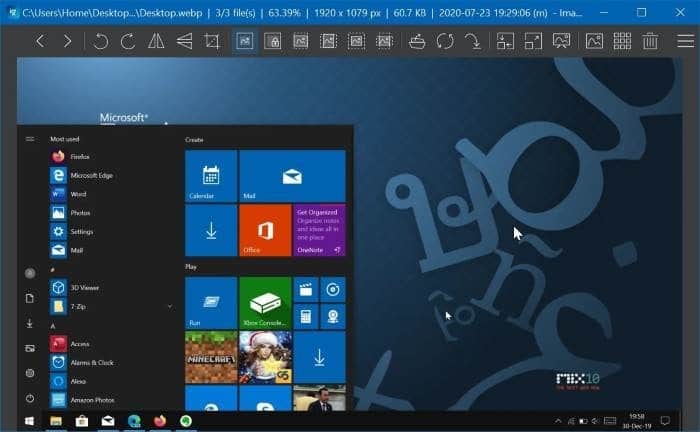This screenshot has width=700, height=432.
Task: Go to the previous image
Action: pyautogui.click(x=40, y=41)
